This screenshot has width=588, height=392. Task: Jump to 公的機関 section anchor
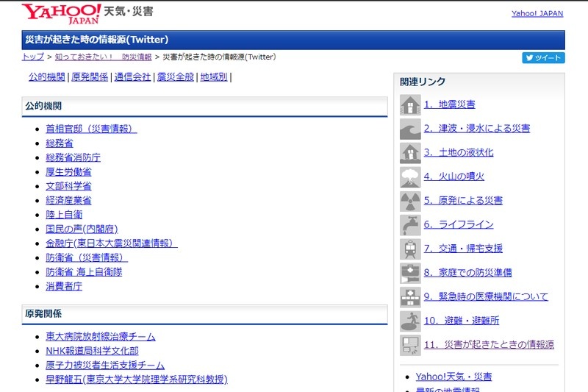tap(47, 77)
